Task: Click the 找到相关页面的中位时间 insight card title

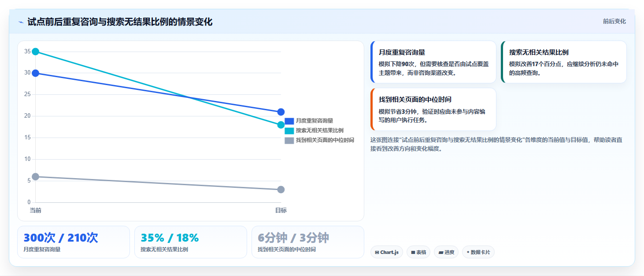Action: click(x=415, y=100)
